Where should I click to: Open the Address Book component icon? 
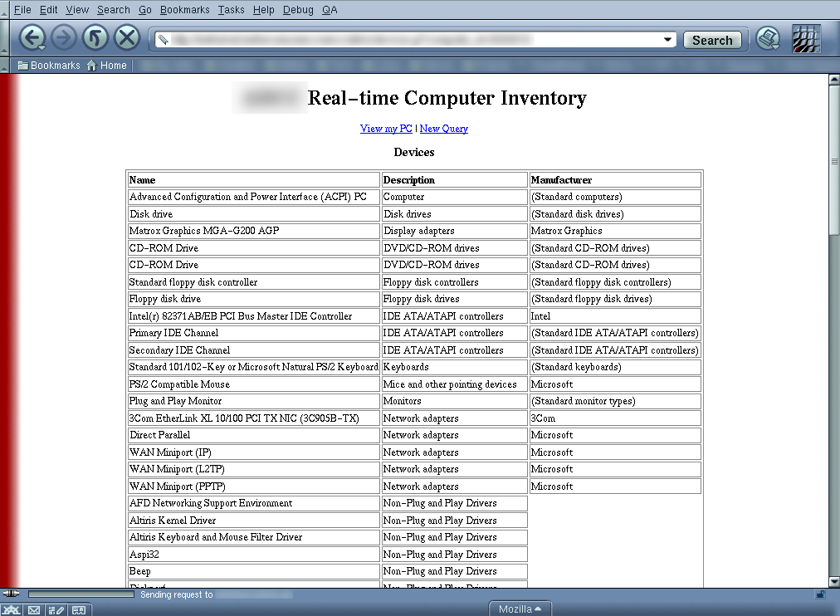point(79,609)
